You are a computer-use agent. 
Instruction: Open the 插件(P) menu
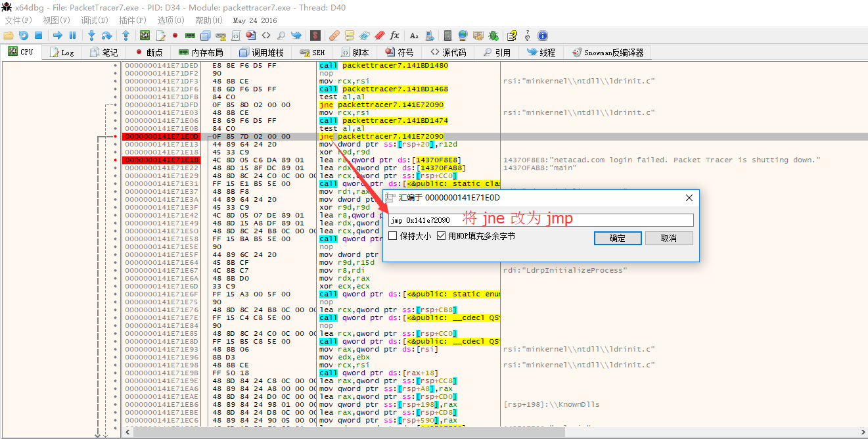point(132,20)
